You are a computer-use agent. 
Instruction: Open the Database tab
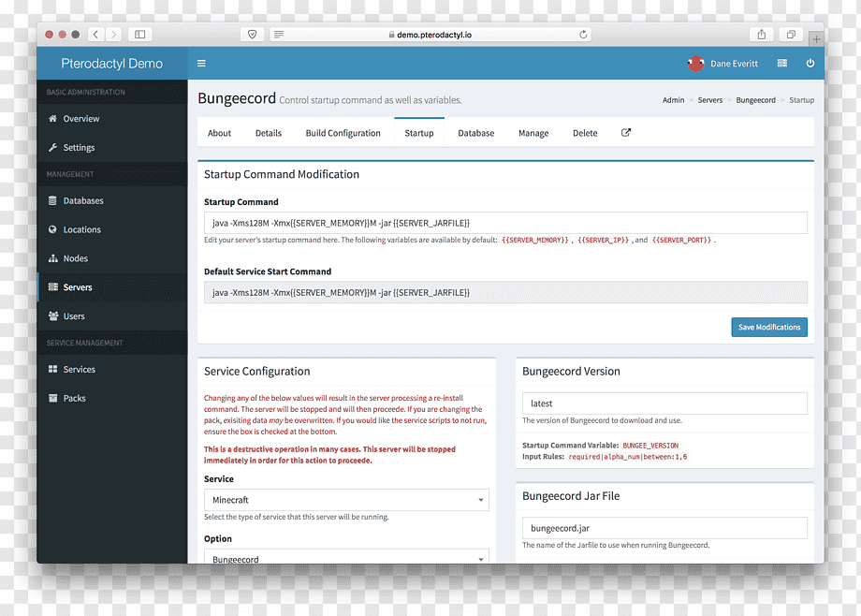click(476, 133)
